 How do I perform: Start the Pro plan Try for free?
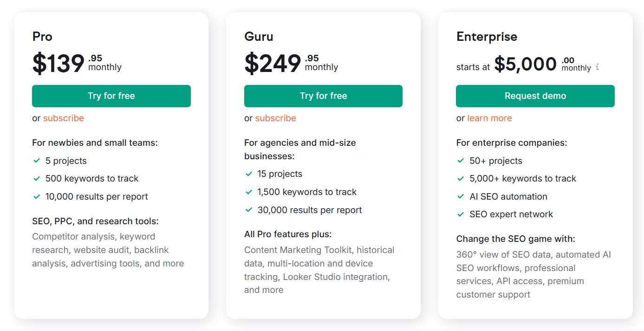pos(111,96)
